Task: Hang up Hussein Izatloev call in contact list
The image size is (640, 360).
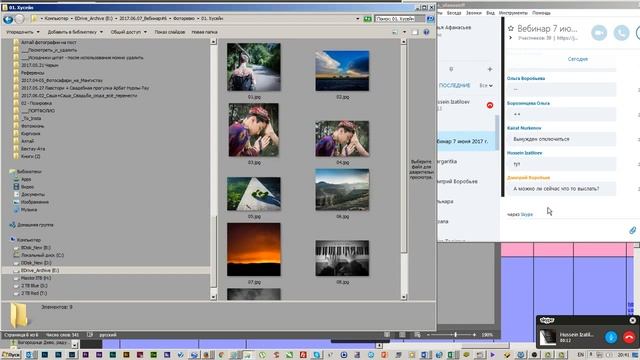Action: point(490,105)
